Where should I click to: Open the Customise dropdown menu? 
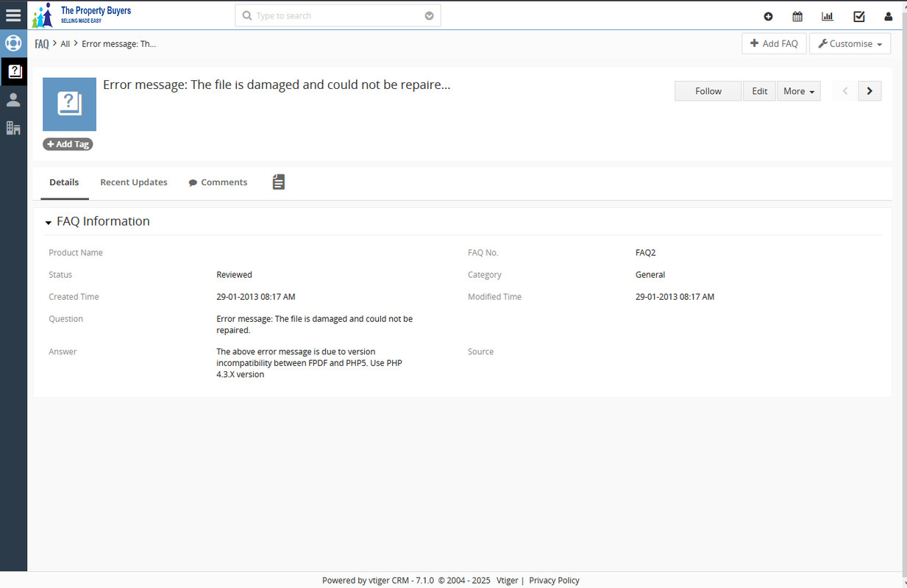(x=850, y=44)
